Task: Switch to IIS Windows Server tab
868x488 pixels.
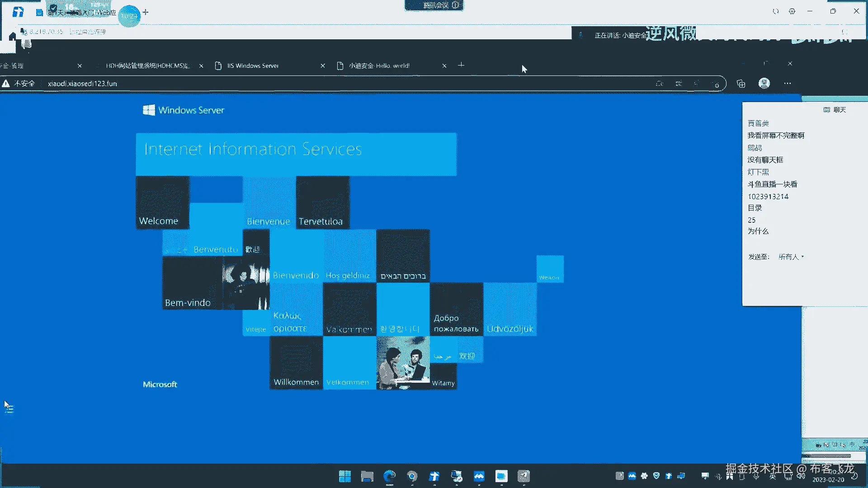Action: pyautogui.click(x=253, y=66)
